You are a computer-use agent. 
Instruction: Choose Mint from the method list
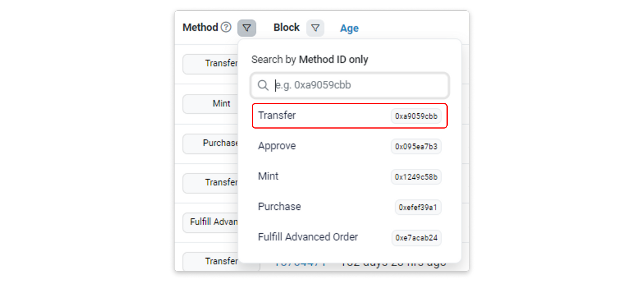(268, 176)
